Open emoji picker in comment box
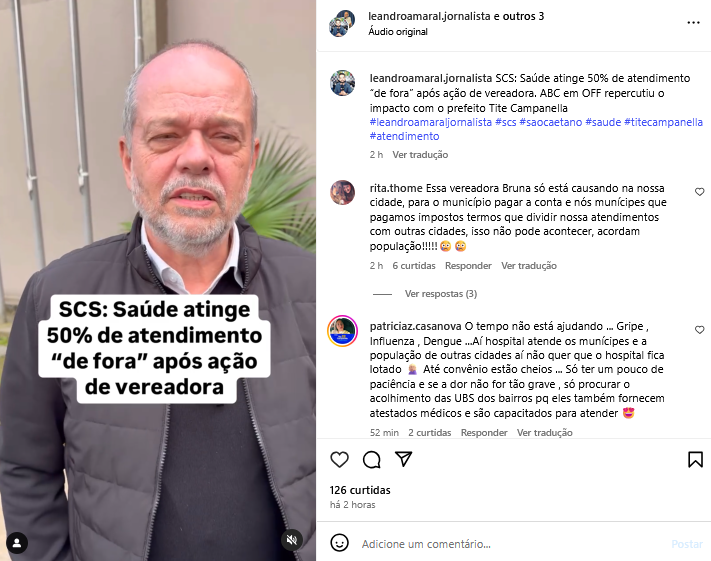The image size is (711, 561). (x=339, y=543)
